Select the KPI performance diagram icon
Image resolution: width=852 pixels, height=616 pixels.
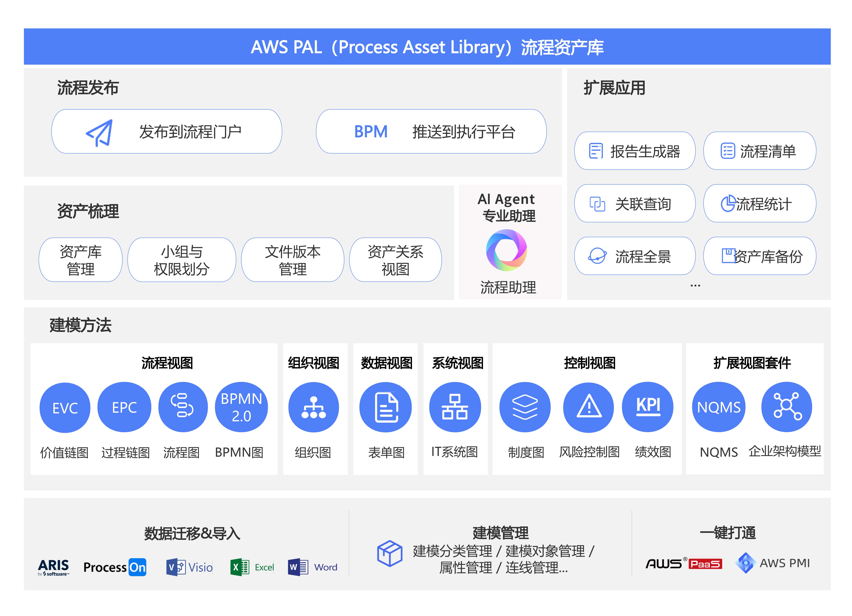pyautogui.click(x=648, y=407)
